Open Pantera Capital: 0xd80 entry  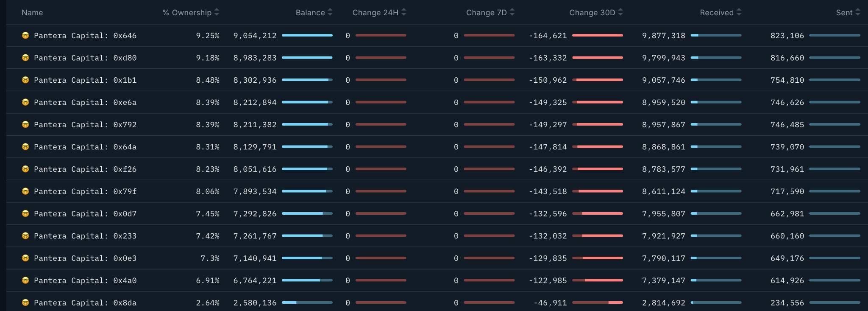(x=85, y=58)
